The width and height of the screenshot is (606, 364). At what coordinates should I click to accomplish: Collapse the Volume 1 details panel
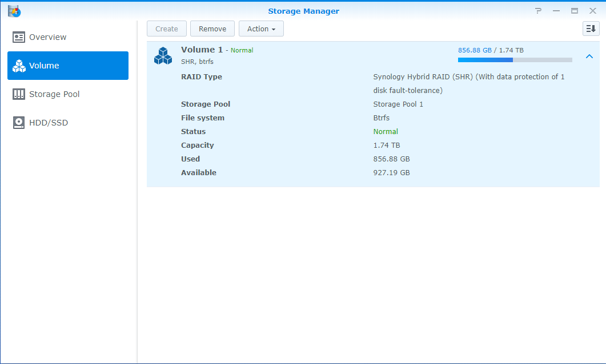click(x=589, y=57)
